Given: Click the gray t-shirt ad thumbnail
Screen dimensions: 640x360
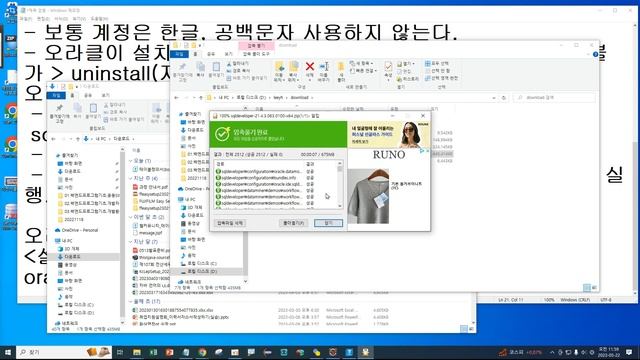Looking at the screenshot, I should click(x=369, y=196).
